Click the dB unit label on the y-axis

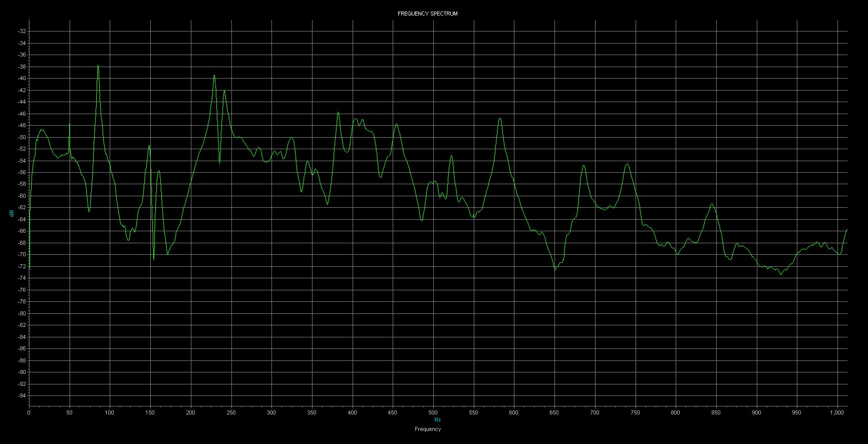tap(12, 214)
